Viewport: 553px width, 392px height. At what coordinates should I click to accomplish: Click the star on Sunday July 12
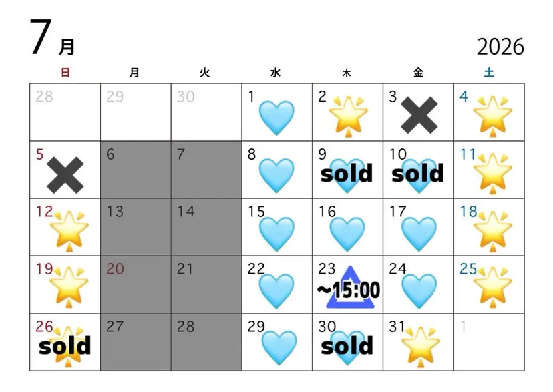pos(69,232)
